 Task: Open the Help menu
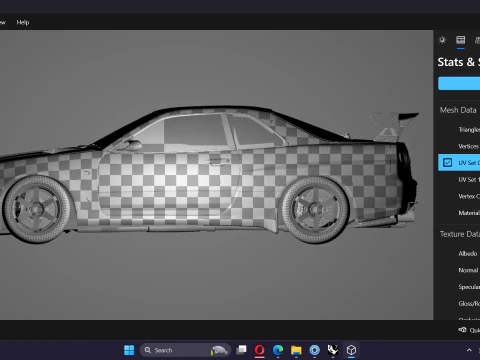(x=23, y=22)
